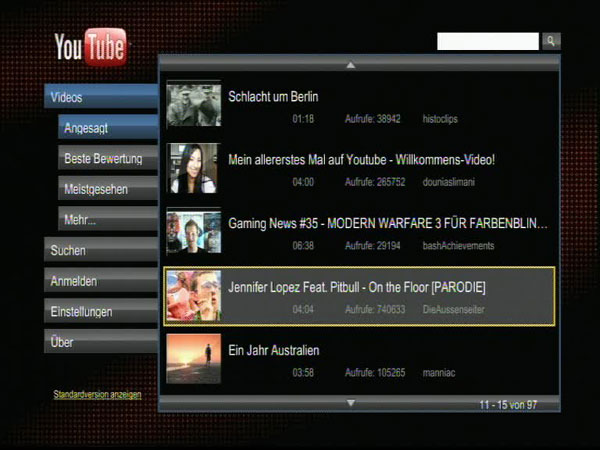
Task: Click the title 'Ein Jahr Australien'
Action: (x=274, y=350)
